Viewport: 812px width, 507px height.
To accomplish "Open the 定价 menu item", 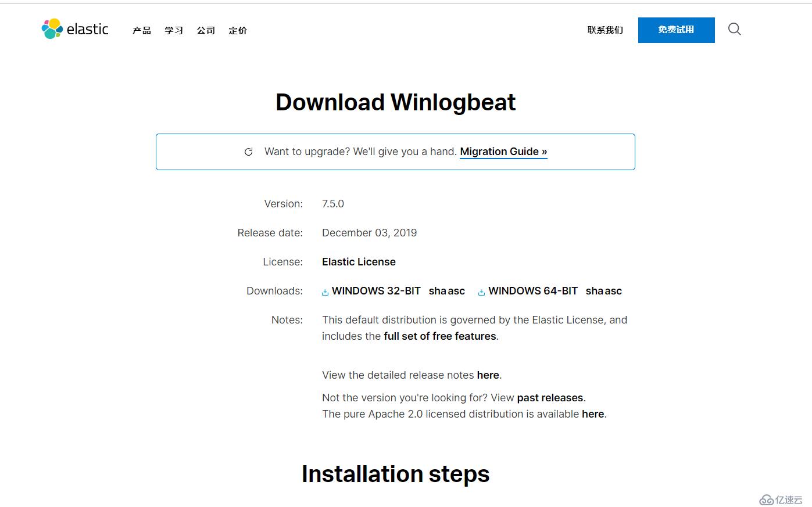I will pyautogui.click(x=238, y=30).
